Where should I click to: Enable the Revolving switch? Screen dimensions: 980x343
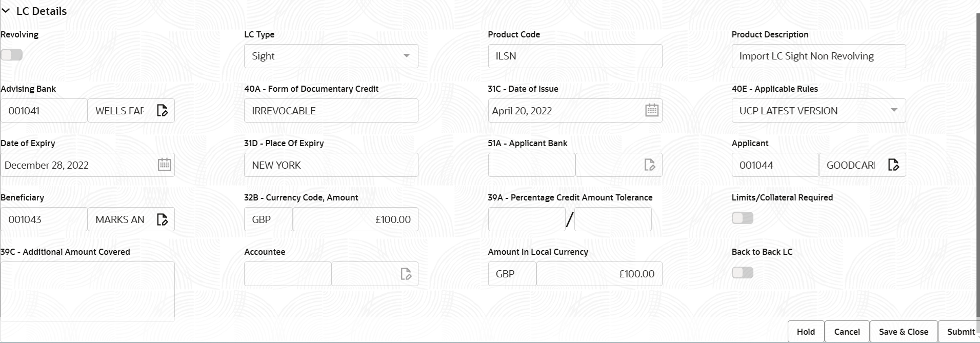click(12, 54)
